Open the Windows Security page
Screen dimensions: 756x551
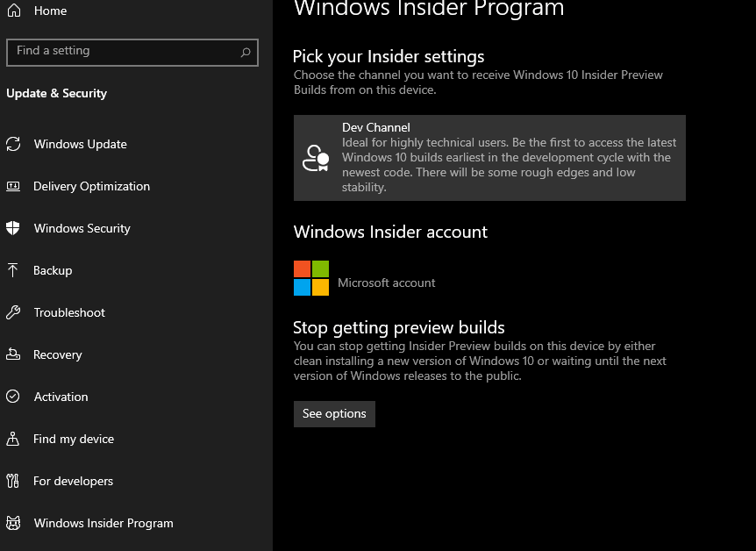pos(82,228)
